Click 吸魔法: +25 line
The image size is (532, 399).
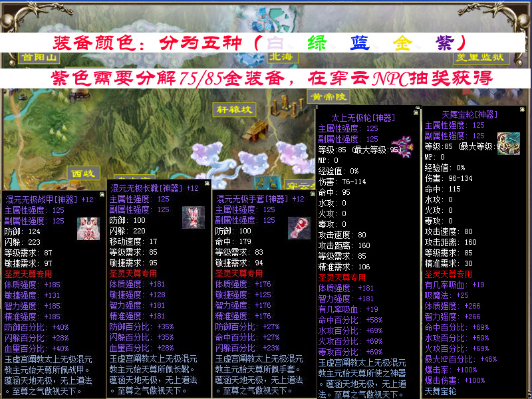tap(446, 295)
